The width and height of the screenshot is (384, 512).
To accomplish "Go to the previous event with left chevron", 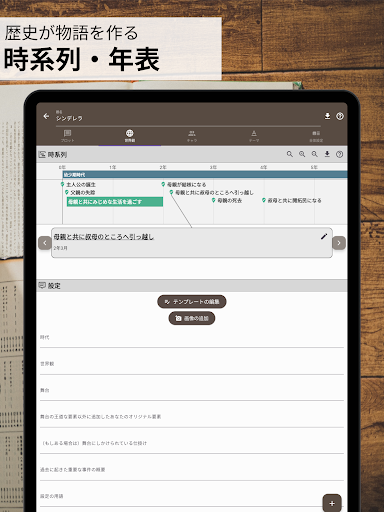I will point(45,243).
